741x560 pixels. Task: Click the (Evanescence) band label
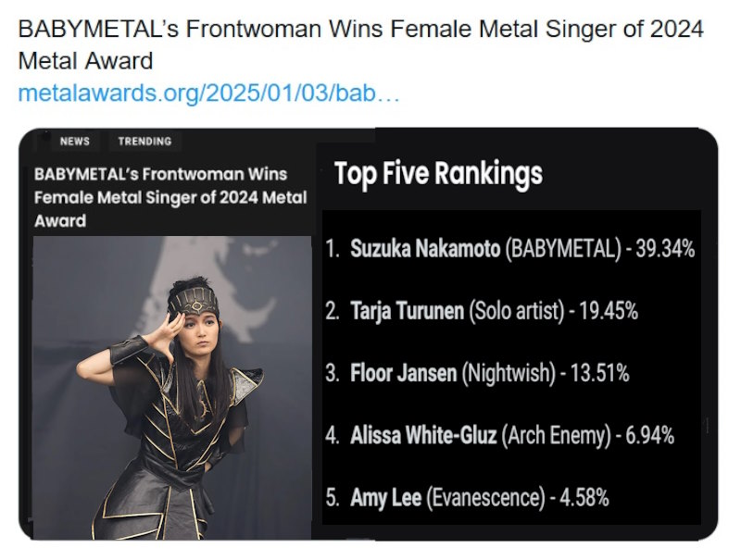click(x=485, y=498)
